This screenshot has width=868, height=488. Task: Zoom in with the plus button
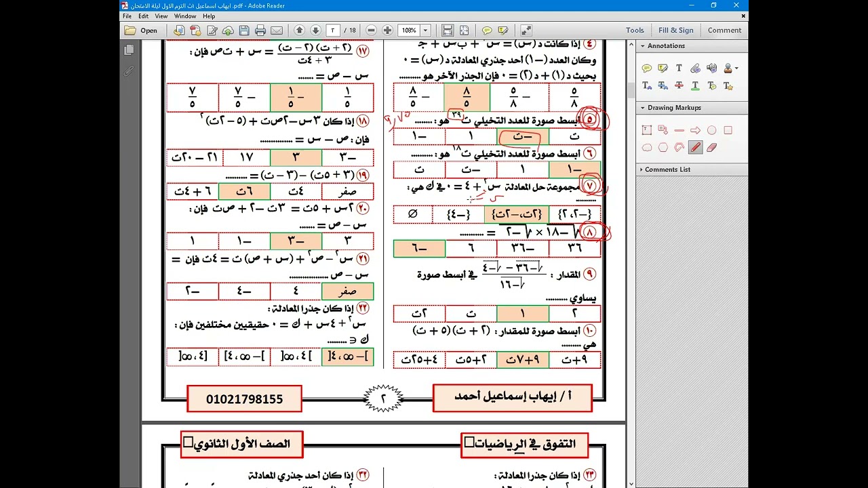(x=387, y=30)
